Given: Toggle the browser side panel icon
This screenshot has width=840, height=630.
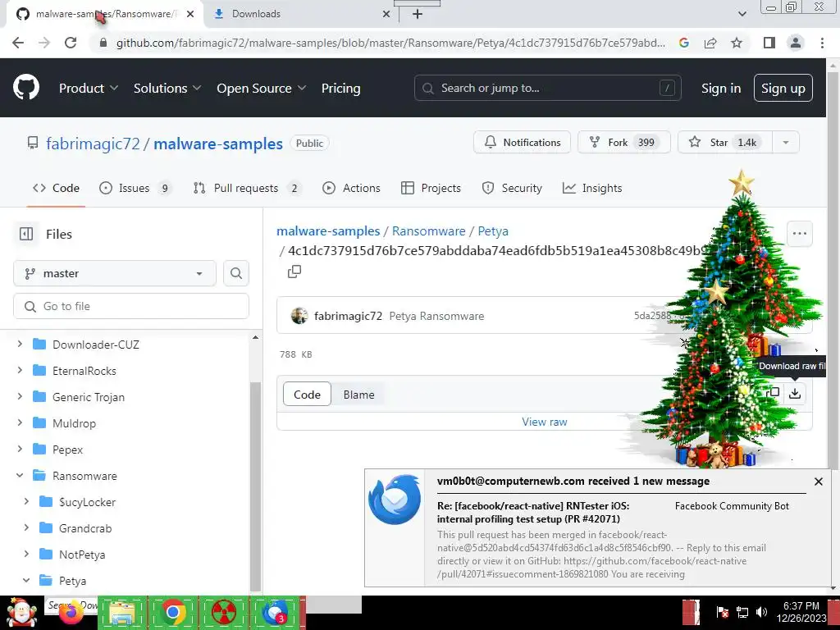Looking at the screenshot, I should tap(769, 43).
